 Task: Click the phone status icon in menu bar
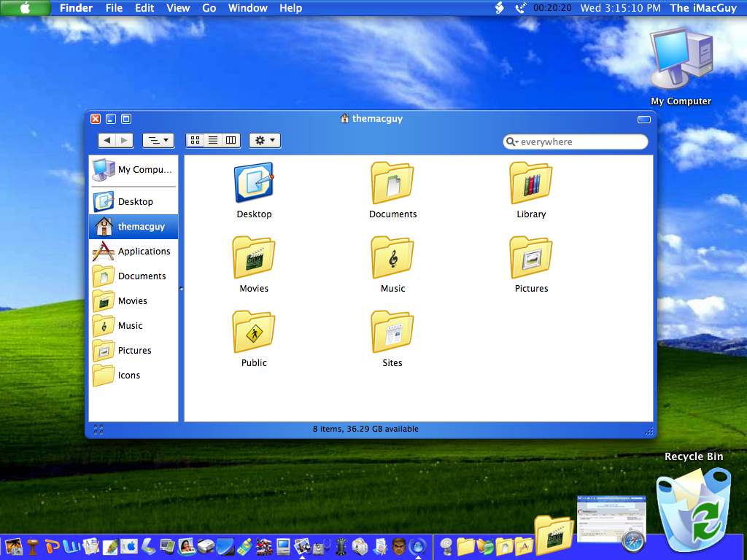521,8
